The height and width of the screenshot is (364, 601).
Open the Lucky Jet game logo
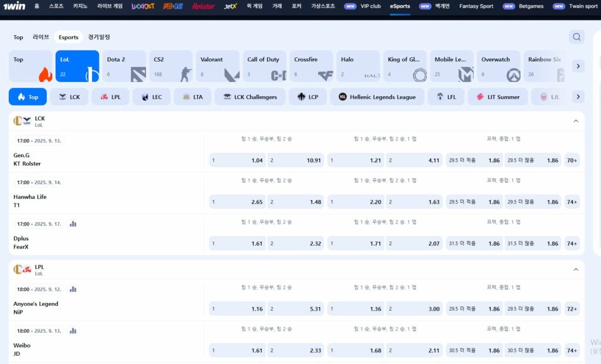point(143,6)
